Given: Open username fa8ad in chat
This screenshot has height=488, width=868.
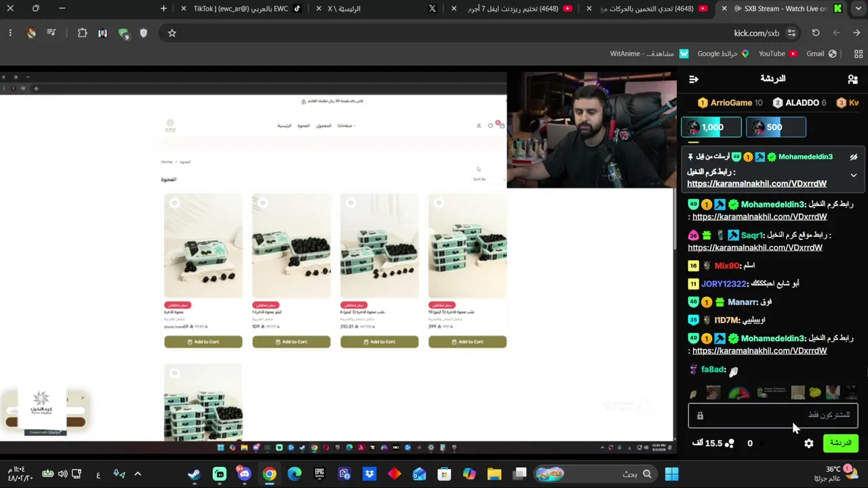Looking at the screenshot, I should point(713,369).
